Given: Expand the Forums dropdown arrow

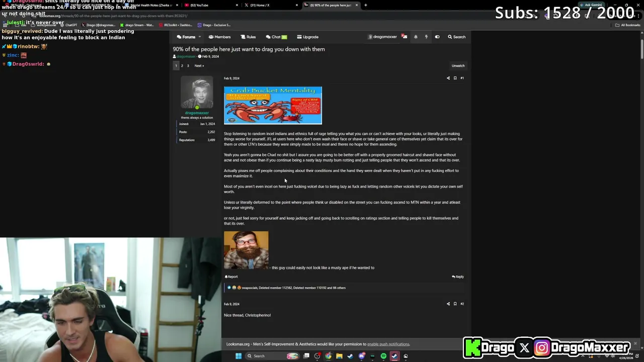Looking at the screenshot, I should pos(200,37).
